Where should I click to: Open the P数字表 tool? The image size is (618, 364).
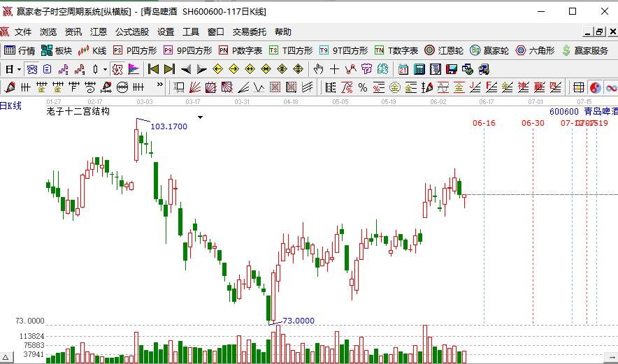pyautogui.click(x=240, y=50)
